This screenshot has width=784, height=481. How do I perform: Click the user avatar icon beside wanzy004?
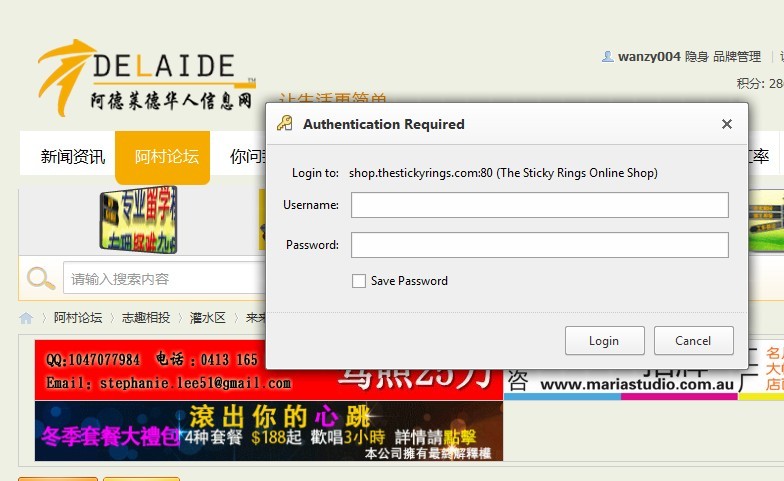(x=607, y=57)
